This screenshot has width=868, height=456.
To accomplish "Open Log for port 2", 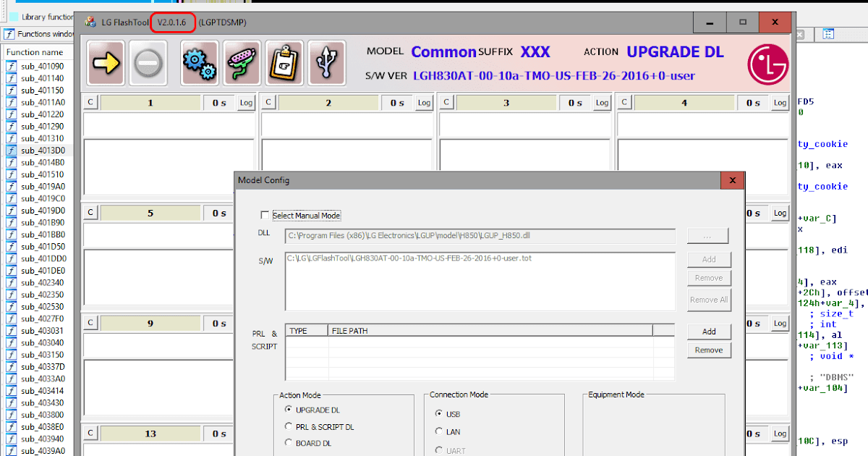I will click(424, 103).
